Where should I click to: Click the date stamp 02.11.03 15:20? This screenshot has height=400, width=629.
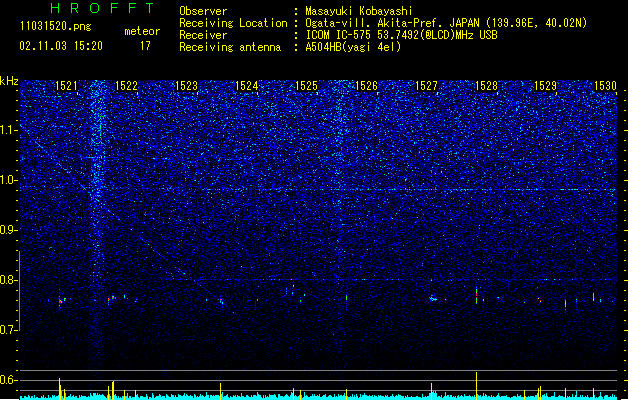point(61,46)
